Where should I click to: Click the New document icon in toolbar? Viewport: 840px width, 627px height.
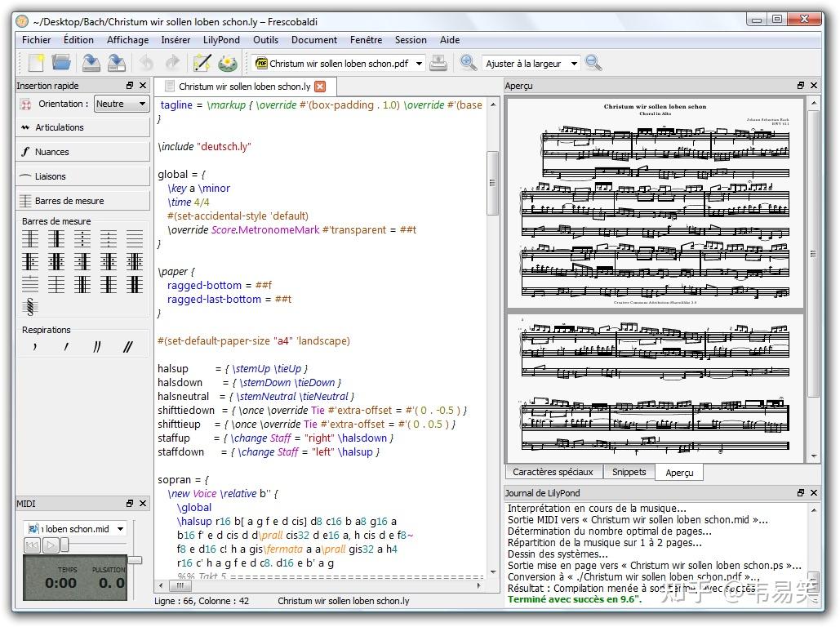click(x=35, y=63)
